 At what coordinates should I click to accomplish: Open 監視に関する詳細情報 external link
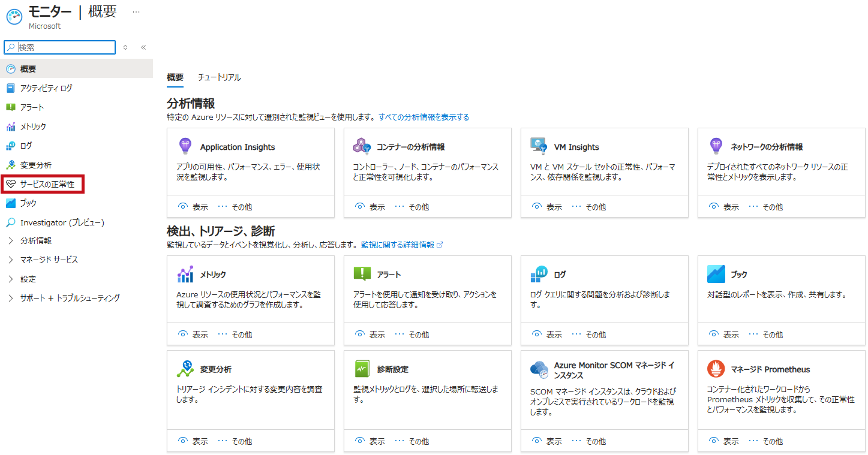point(402,245)
